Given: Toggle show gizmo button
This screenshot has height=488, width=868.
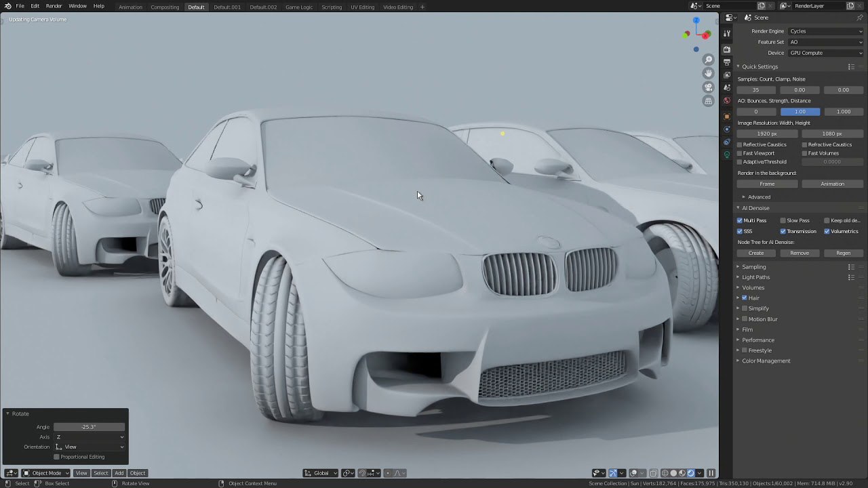Looking at the screenshot, I should click(x=613, y=473).
